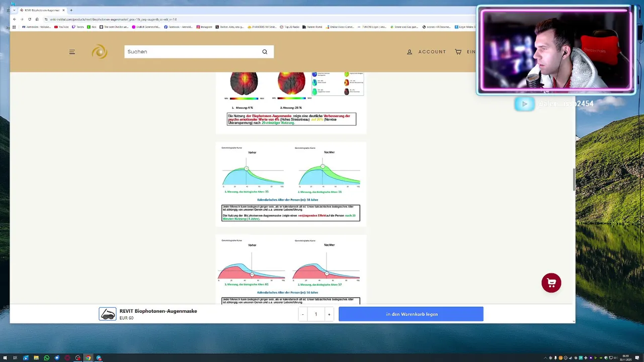Open the notification center icon

pos(637,358)
